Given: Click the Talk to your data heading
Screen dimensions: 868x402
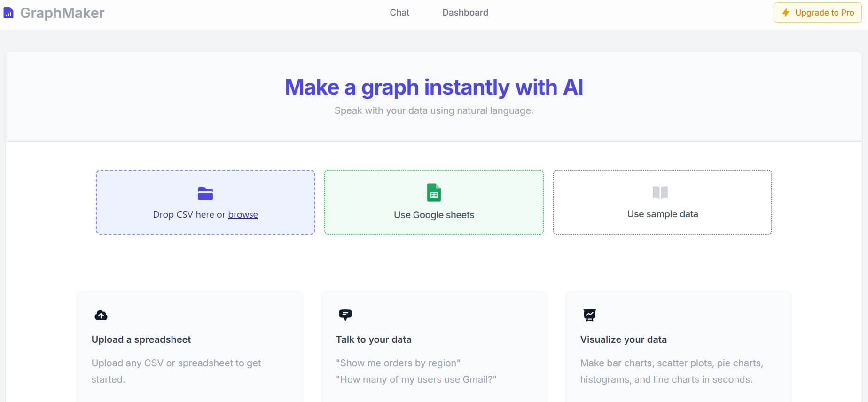Looking at the screenshot, I should (374, 339).
